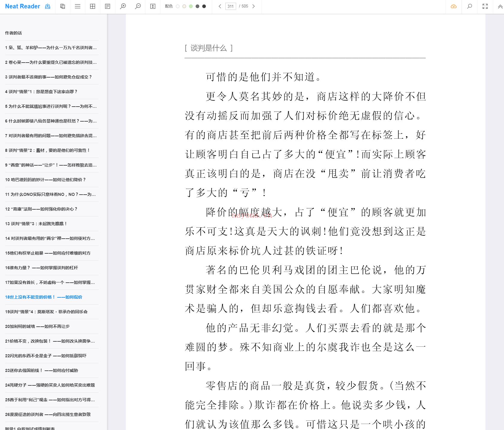Screen dimensions: 504x430
Task: Open chapter 23送你去俄国前线
Action: pos(41,370)
